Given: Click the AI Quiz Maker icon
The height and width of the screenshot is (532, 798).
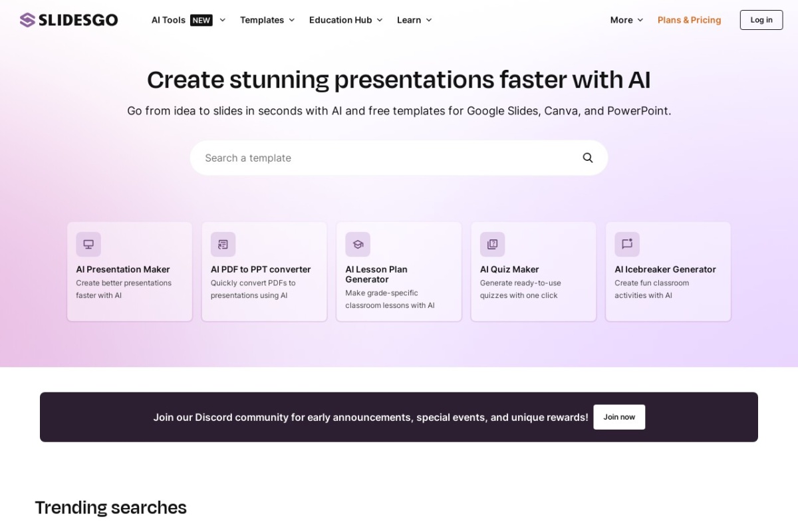Looking at the screenshot, I should (x=492, y=244).
